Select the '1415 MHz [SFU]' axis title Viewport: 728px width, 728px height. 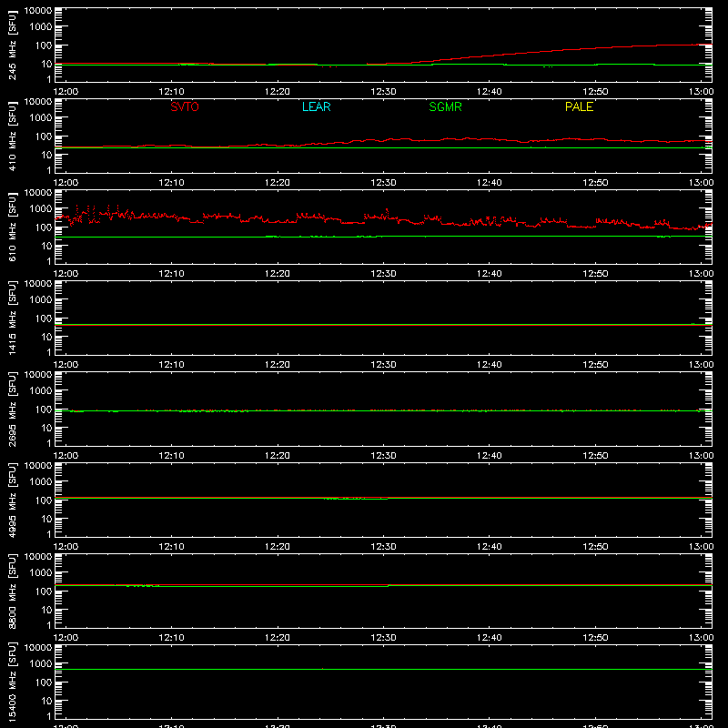[12, 318]
